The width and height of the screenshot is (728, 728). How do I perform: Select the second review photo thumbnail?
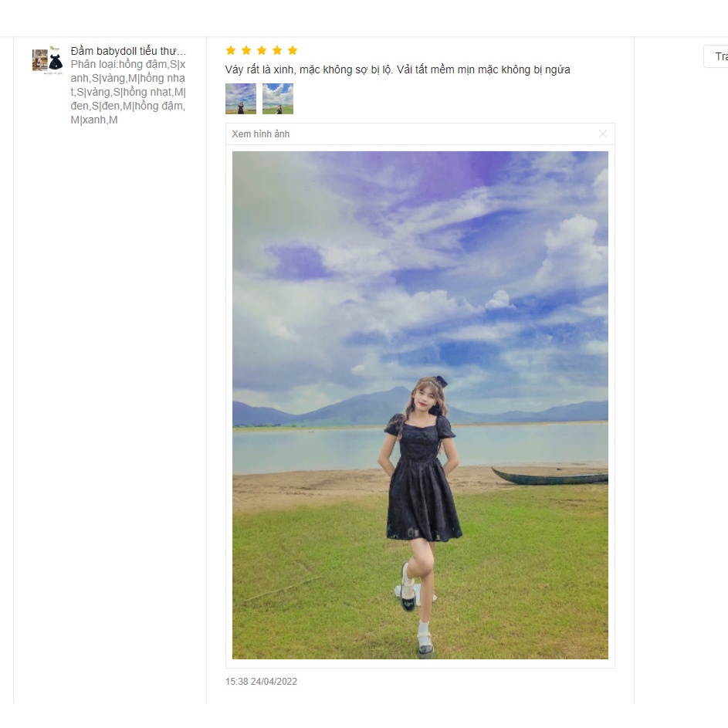point(278,98)
